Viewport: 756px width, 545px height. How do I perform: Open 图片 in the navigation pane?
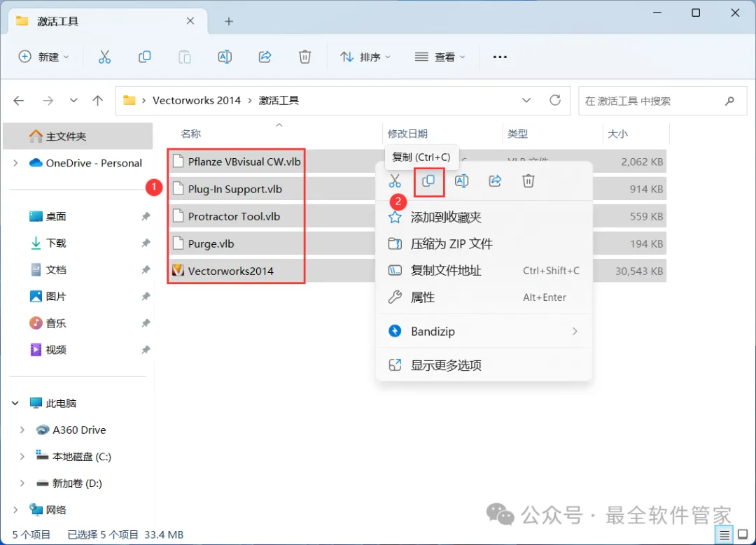tap(56, 297)
